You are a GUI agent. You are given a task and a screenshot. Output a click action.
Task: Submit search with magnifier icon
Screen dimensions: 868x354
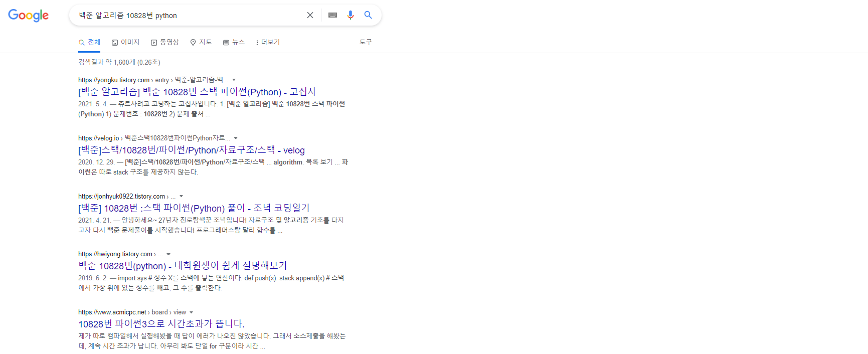[x=368, y=15]
